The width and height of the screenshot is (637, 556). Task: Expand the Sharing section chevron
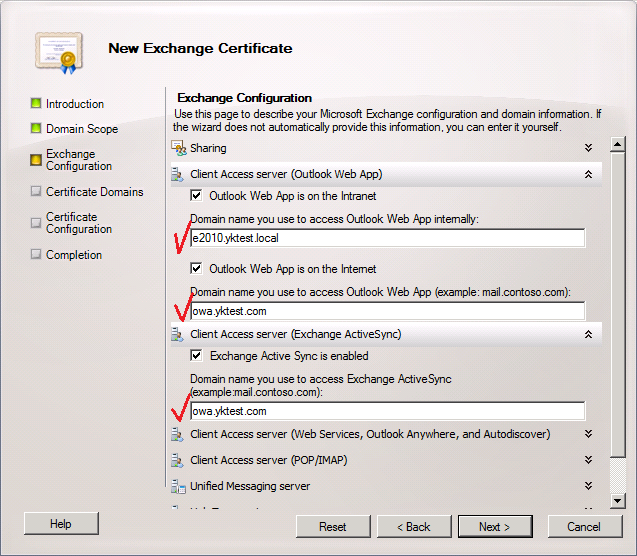[x=589, y=148]
